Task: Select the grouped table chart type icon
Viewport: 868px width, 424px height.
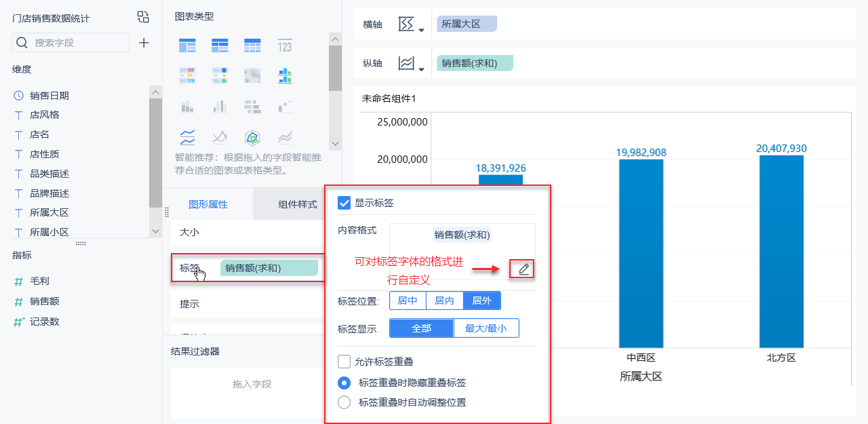Action: click(x=187, y=45)
